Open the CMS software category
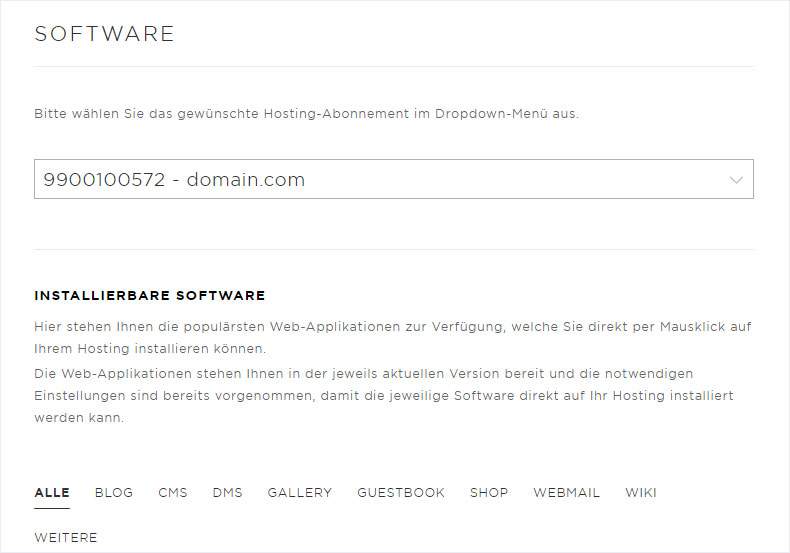This screenshot has width=790, height=553. click(173, 492)
